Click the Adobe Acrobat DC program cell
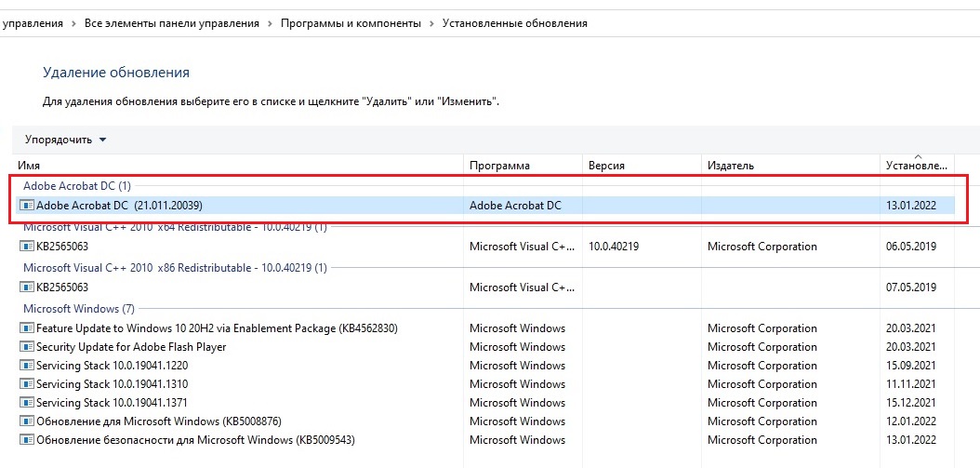This screenshot has height=468, width=980. point(516,205)
